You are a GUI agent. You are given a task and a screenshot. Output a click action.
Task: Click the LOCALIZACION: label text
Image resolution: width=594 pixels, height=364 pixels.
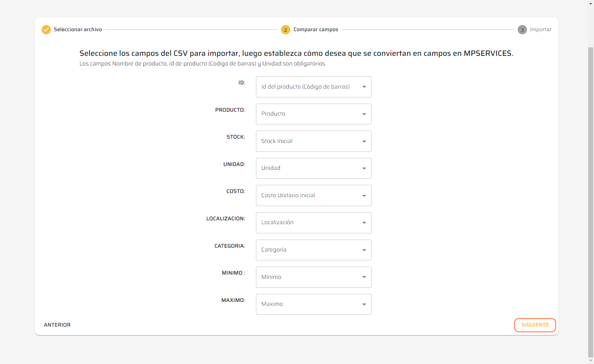point(225,218)
